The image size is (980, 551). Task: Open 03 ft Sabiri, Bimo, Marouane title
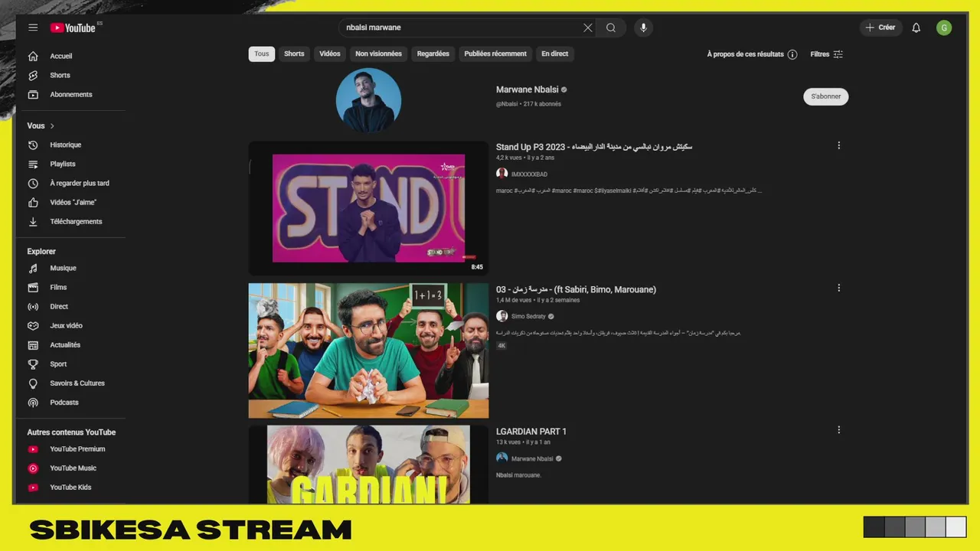click(x=576, y=289)
